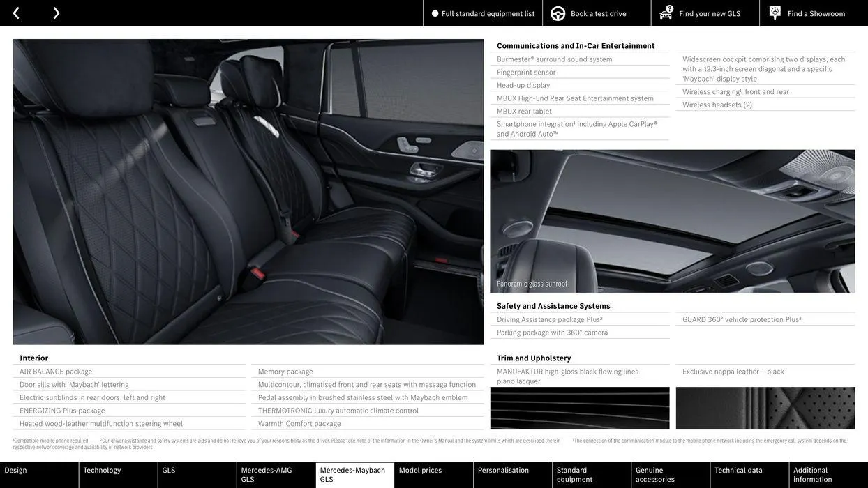Click the panoramic glass sunroof image
Image resolution: width=868 pixels, height=488 pixels.
click(x=673, y=221)
